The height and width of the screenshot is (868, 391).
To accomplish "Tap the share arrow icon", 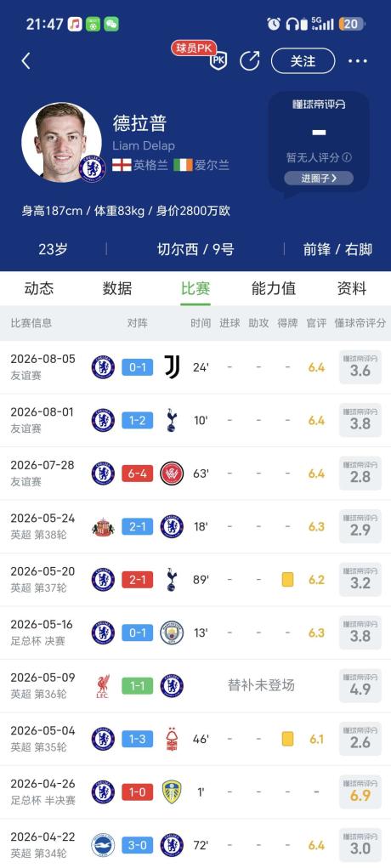I will 250,60.
